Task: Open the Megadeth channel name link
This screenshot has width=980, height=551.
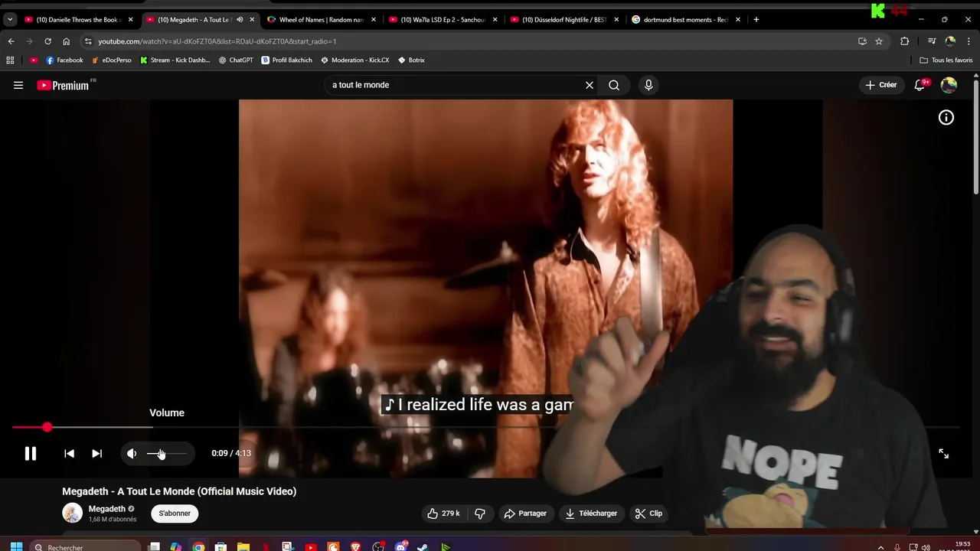Action: coord(106,509)
